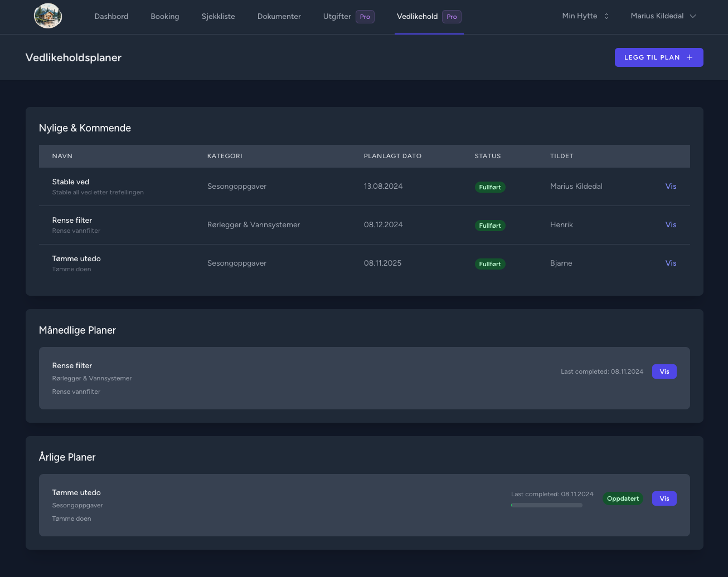728x577 pixels.
Task: Click the Oppdatert status badge
Action: 623,498
